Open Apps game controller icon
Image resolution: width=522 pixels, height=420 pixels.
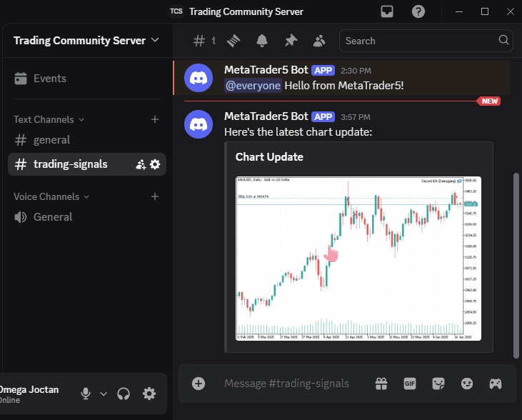[496, 384]
